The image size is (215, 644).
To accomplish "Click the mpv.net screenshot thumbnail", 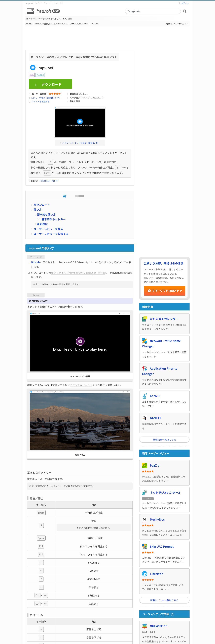I will coord(80,122).
